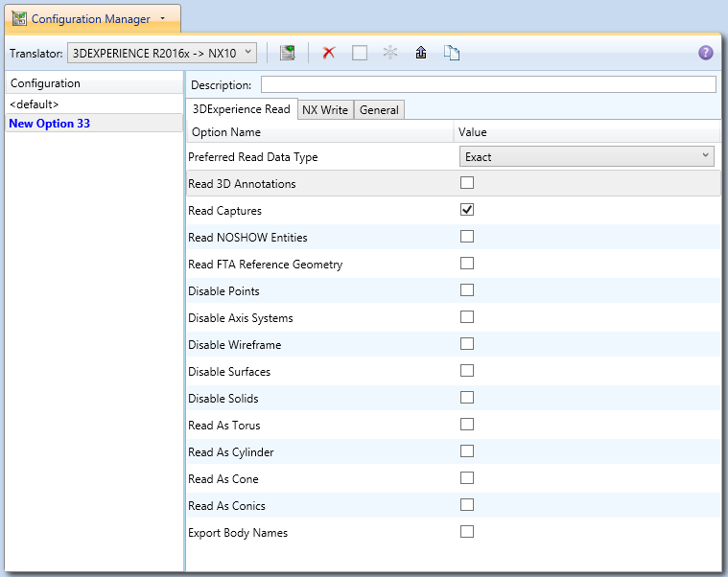The width and height of the screenshot is (728, 577).
Task: Click the Configuration Manager app icon
Action: tap(19, 18)
